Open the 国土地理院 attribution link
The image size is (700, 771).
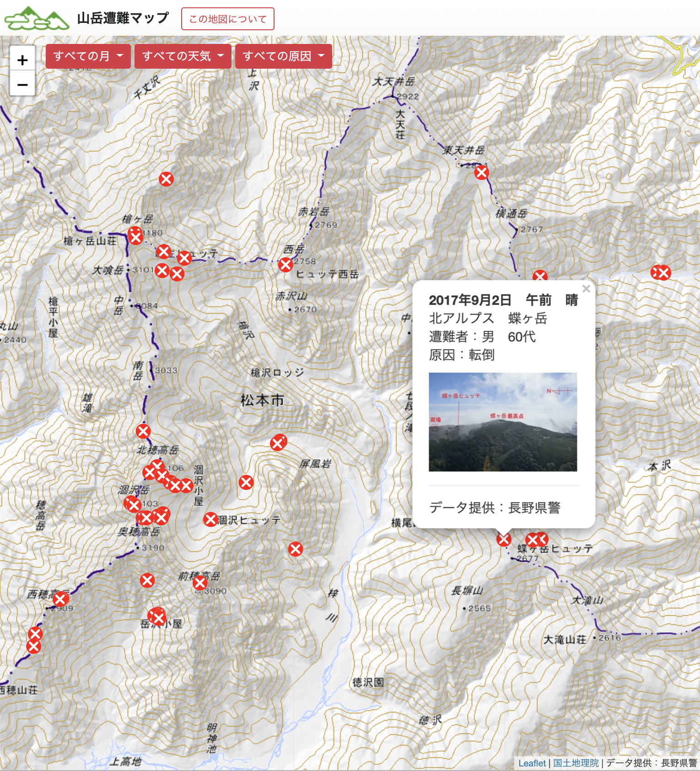click(x=576, y=763)
